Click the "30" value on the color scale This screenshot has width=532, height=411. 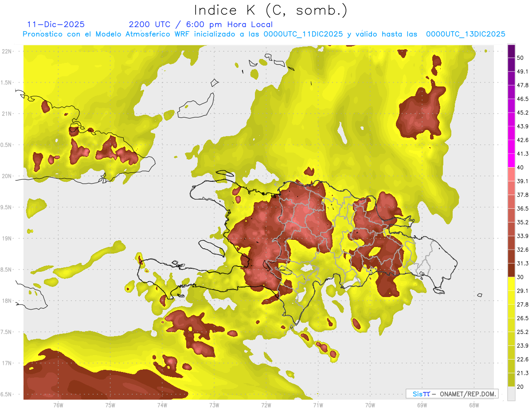click(520, 277)
